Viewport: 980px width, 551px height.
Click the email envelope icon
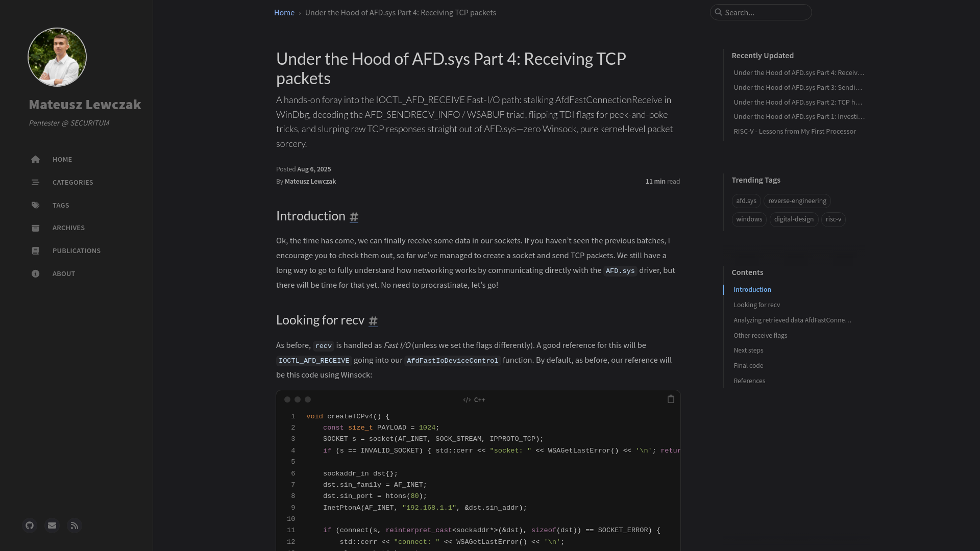click(x=52, y=525)
